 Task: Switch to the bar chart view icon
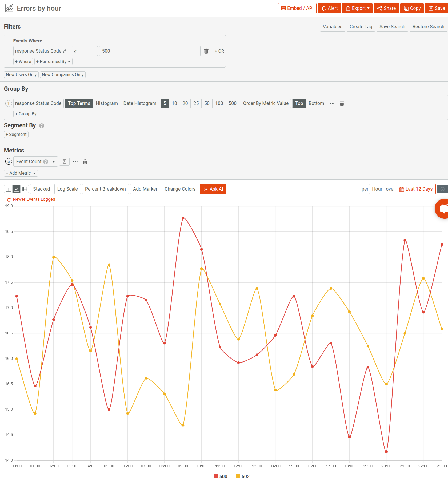[8, 189]
